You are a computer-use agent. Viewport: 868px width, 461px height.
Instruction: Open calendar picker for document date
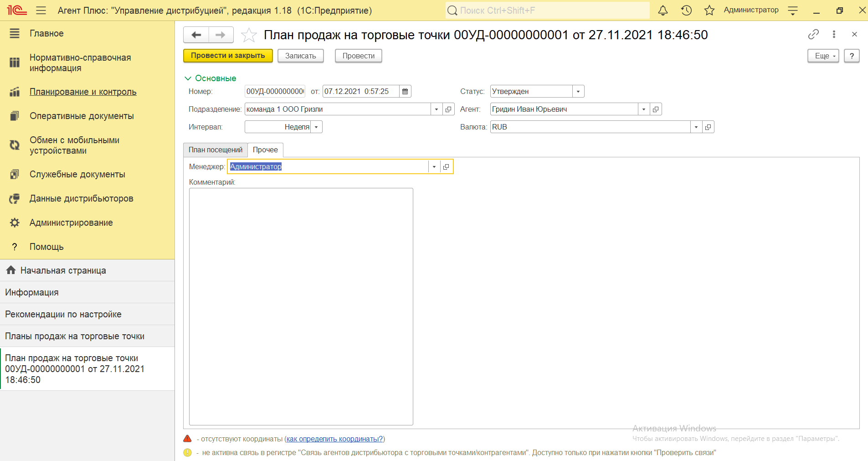tap(405, 91)
